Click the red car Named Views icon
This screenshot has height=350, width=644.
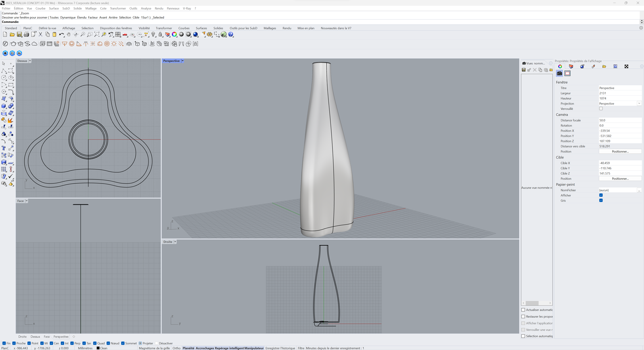point(125,35)
